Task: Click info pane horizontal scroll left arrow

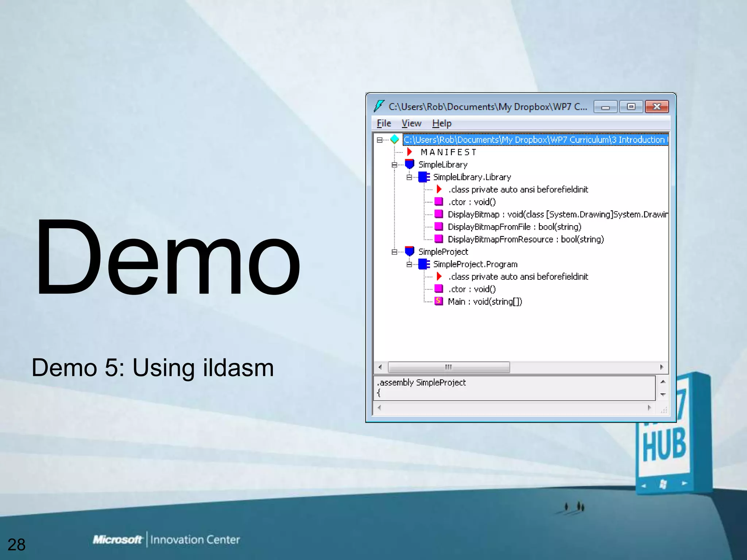Action: [379, 408]
